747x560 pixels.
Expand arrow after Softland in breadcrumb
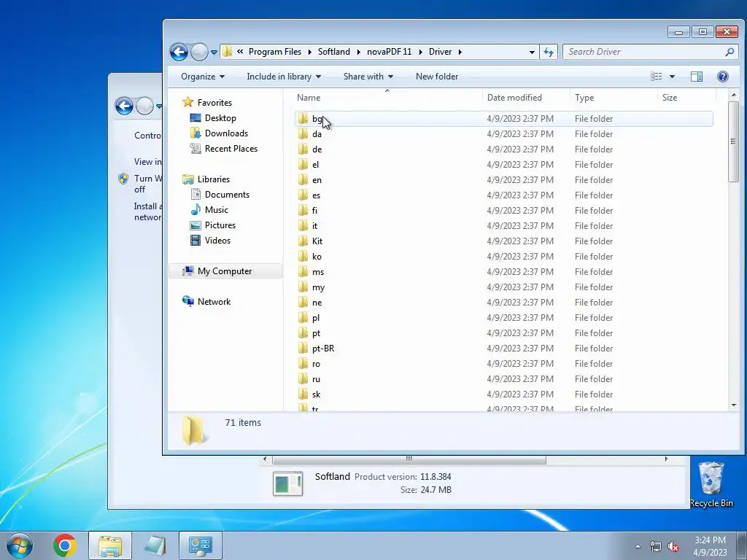pyautogui.click(x=359, y=52)
